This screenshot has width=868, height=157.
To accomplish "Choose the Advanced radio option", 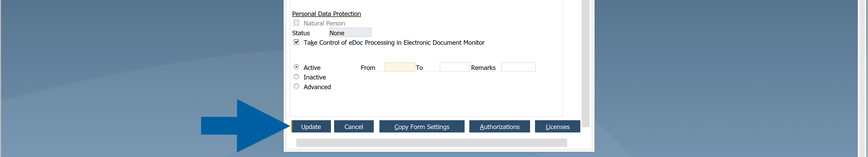I will 296,86.
